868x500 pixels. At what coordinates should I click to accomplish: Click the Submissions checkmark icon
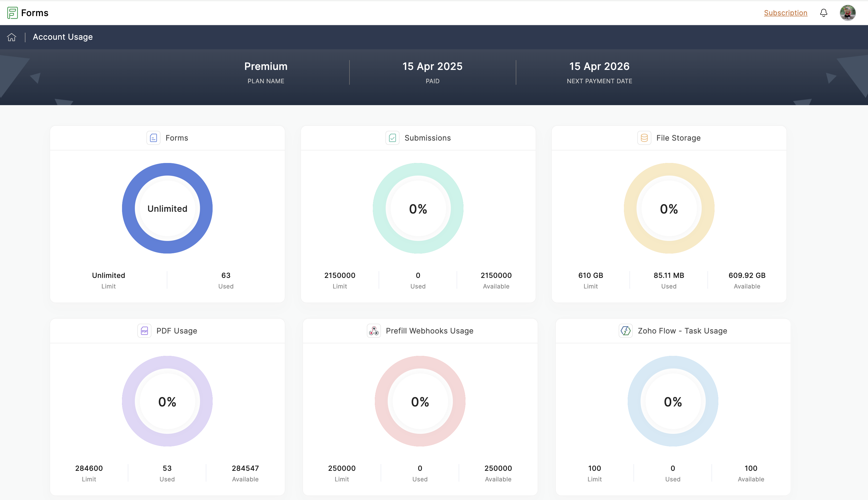click(392, 138)
